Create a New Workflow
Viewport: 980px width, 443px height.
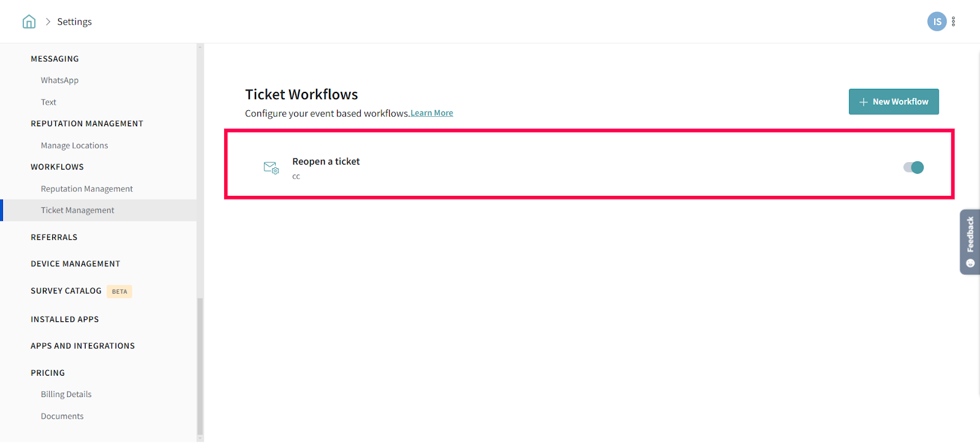click(x=893, y=102)
